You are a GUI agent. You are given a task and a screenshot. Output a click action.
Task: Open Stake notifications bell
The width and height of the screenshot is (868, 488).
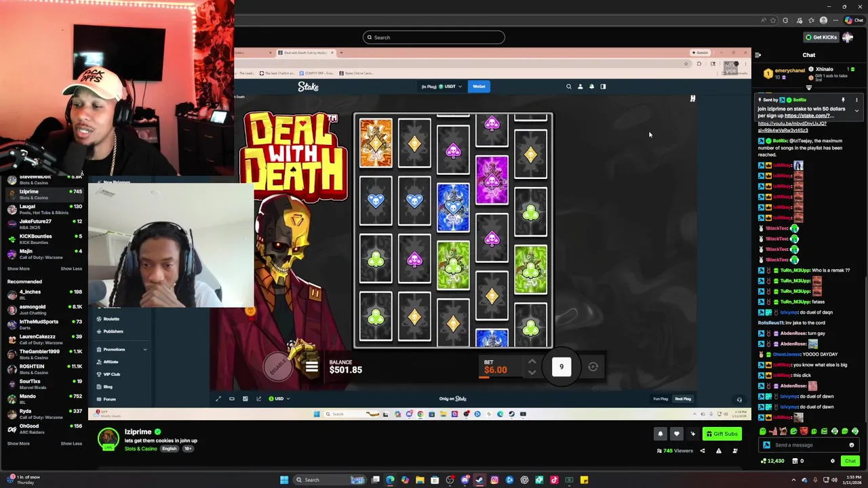(591, 86)
